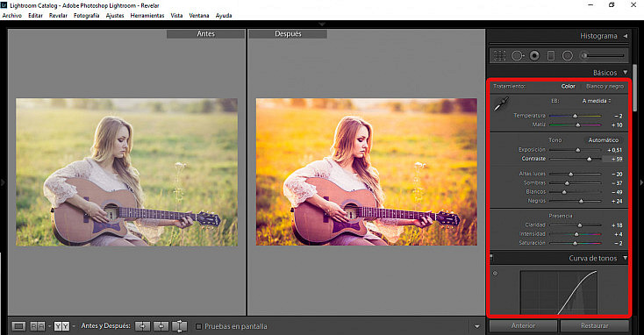
Task: Collapse the Básicos panel
Action: (625, 72)
